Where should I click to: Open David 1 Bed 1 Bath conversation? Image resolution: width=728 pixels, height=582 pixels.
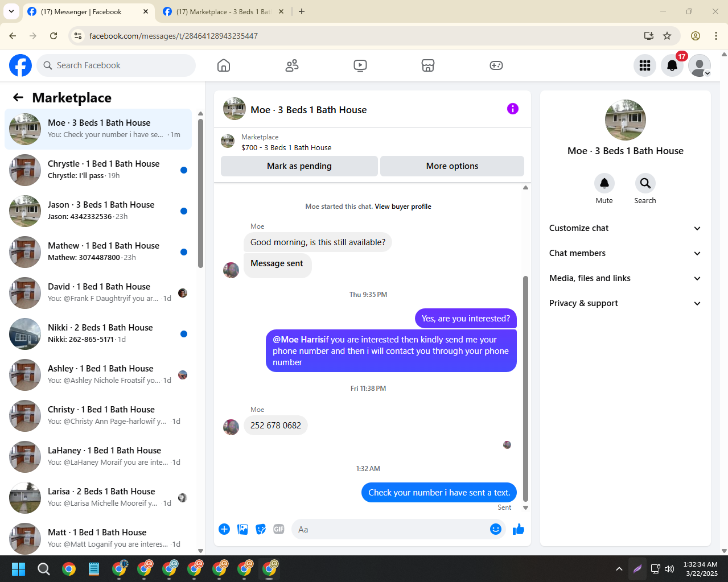[98, 293]
